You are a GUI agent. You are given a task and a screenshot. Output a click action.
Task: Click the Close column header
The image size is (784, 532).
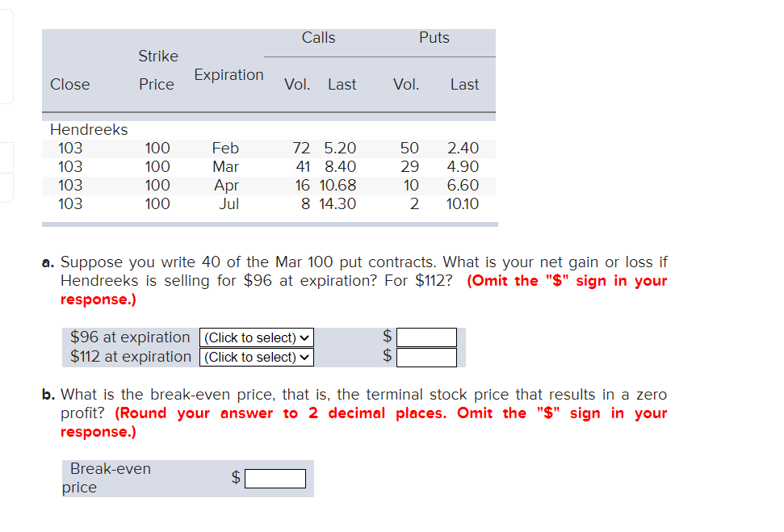pos(69,84)
